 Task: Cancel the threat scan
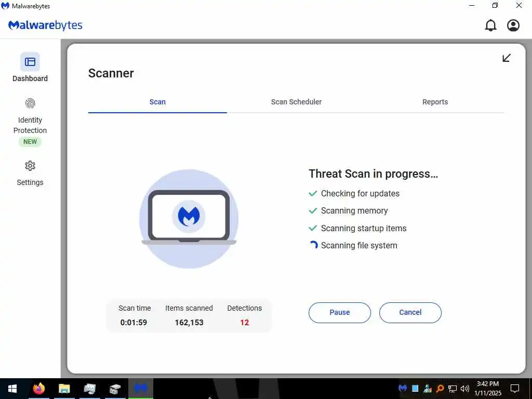[410, 312]
